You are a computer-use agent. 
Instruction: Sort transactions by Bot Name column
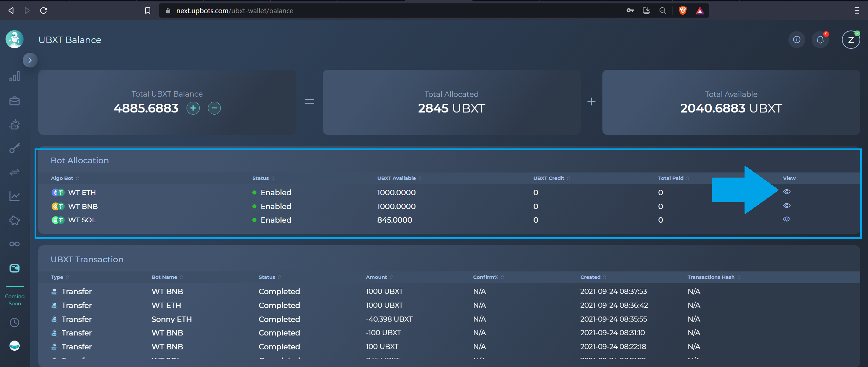(x=167, y=277)
